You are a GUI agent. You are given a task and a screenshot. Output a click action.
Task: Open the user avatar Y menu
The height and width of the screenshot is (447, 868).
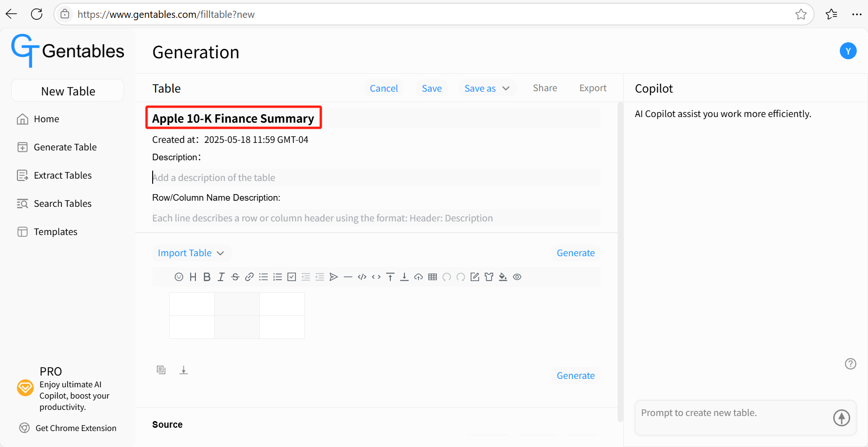[848, 51]
